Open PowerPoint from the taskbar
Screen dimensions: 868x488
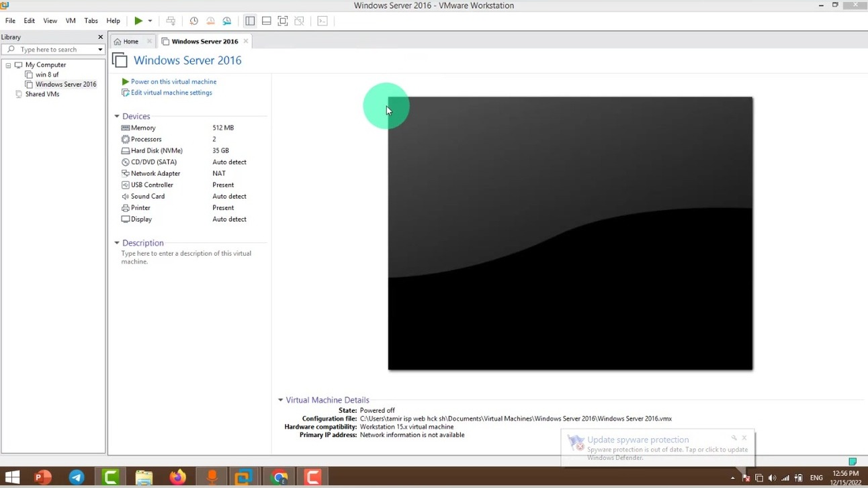click(43, 477)
